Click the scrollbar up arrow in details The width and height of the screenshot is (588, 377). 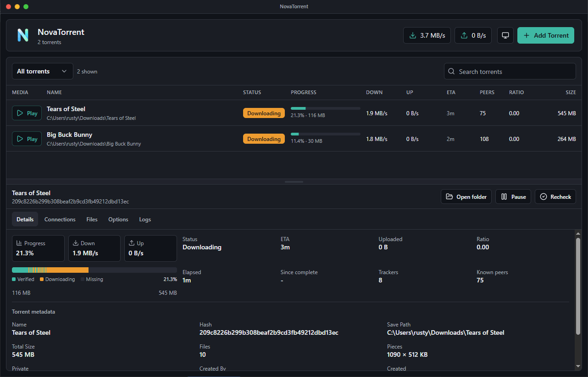[578, 234]
